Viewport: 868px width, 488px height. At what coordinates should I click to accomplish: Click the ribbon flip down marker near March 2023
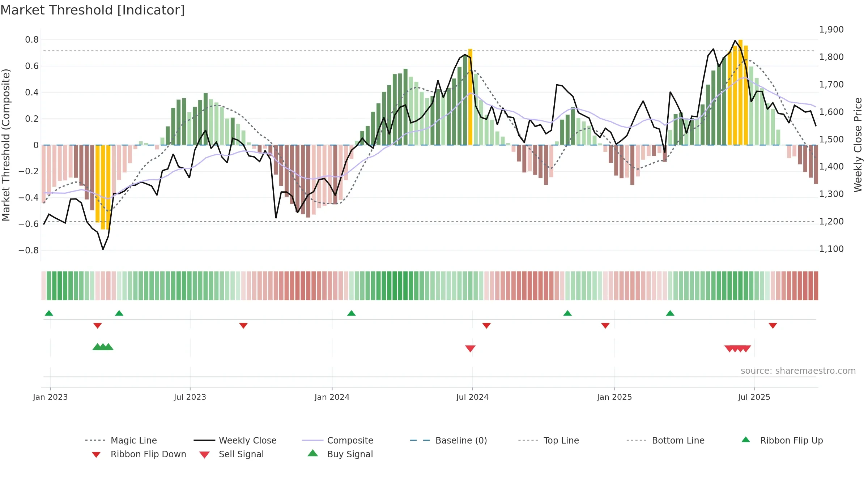[98, 326]
